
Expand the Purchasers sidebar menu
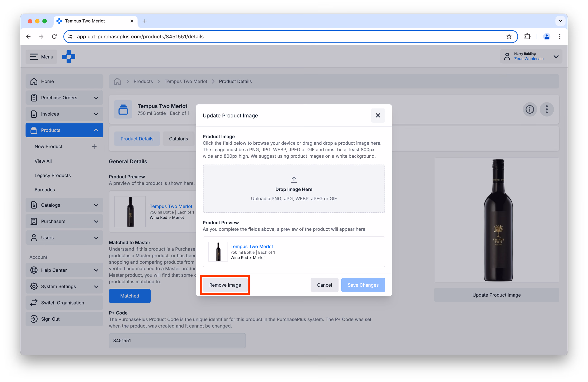click(64, 222)
